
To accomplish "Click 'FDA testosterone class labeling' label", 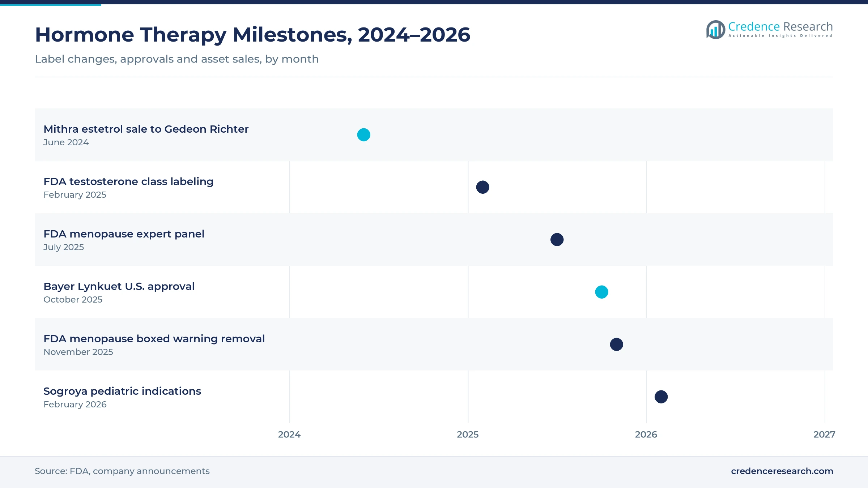I will pyautogui.click(x=128, y=181).
